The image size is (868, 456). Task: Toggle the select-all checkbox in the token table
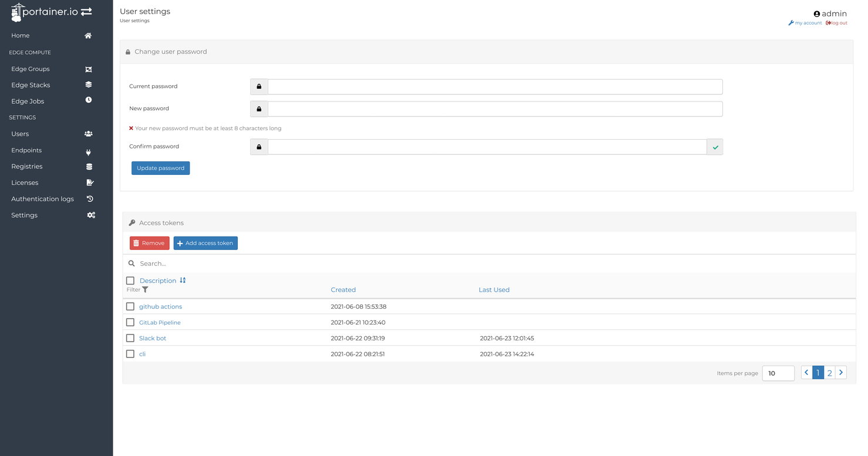[130, 280]
